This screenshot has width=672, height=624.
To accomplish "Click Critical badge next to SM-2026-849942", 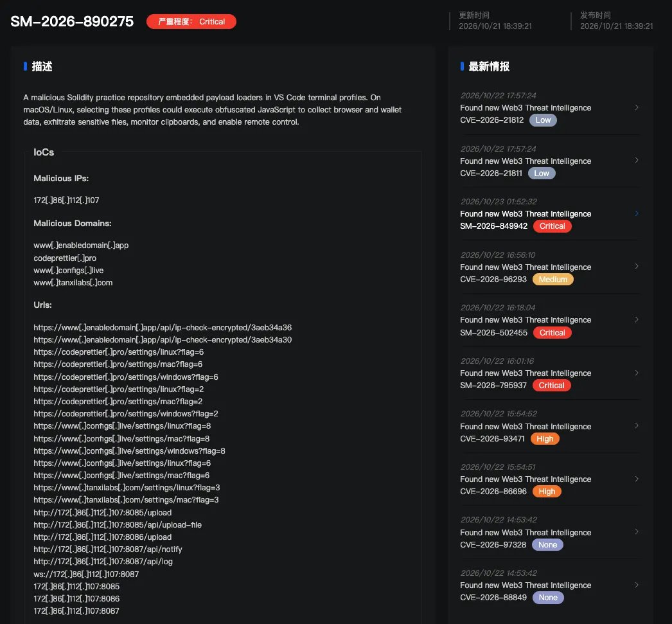I will [x=552, y=226].
